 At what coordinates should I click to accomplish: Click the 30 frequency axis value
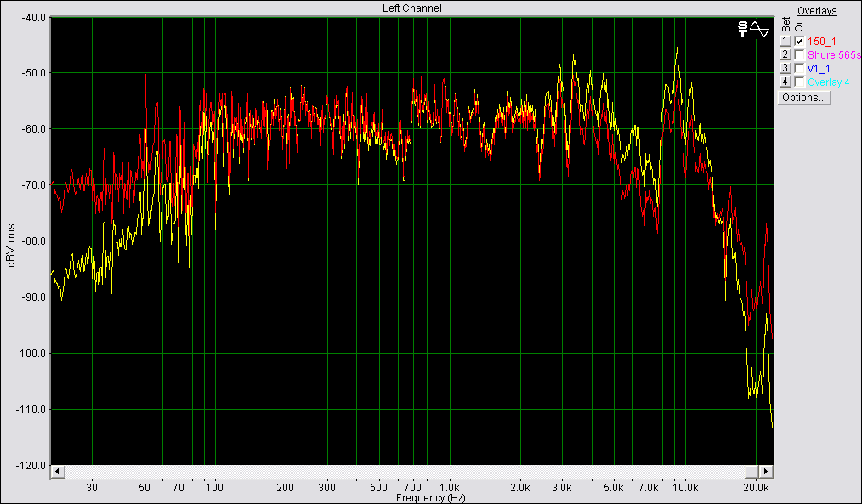pos(92,488)
